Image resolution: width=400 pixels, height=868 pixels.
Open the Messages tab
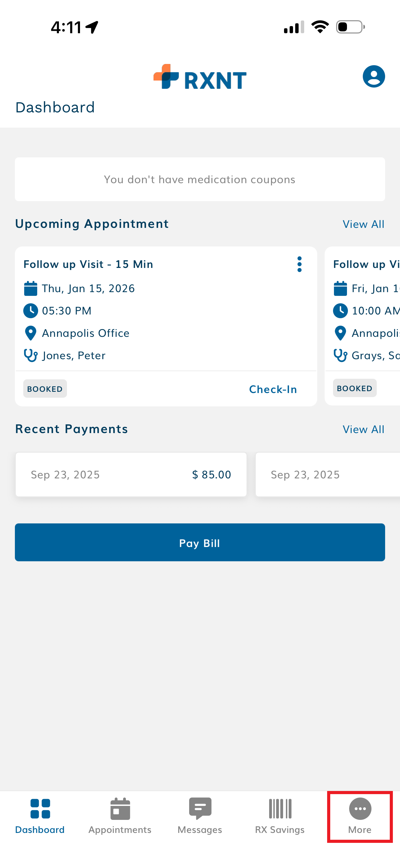[x=200, y=816]
